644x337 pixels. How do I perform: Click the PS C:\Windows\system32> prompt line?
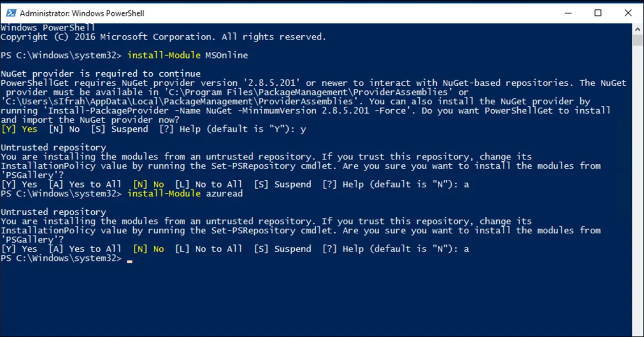pyautogui.click(x=62, y=258)
